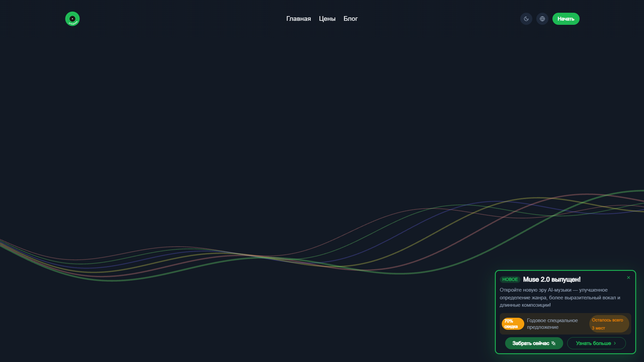Click the Muse 2.0 выпущен! heading
The image size is (644, 362).
click(552, 280)
